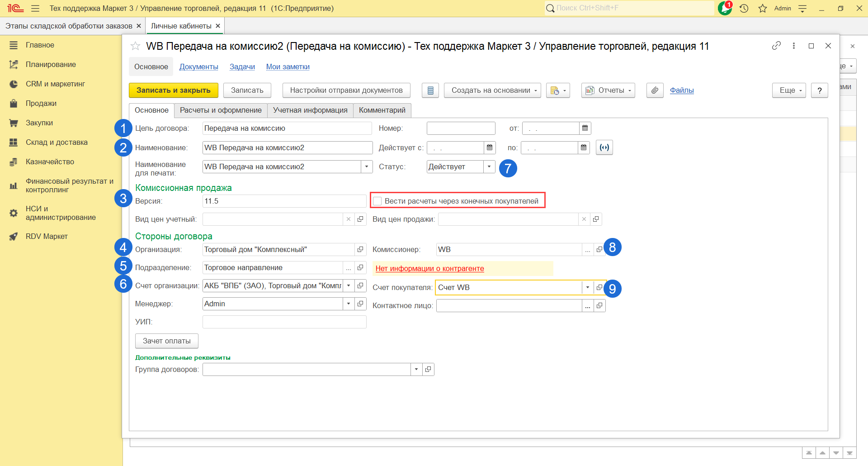Click the favorites star next to form title
The height and width of the screenshot is (466, 868).
click(135, 46)
